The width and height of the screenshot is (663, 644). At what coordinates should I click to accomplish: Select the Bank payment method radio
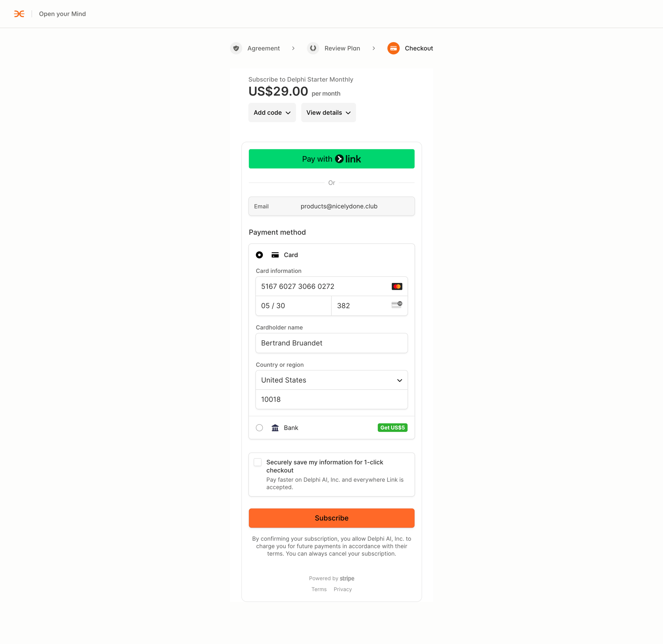pos(259,427)
